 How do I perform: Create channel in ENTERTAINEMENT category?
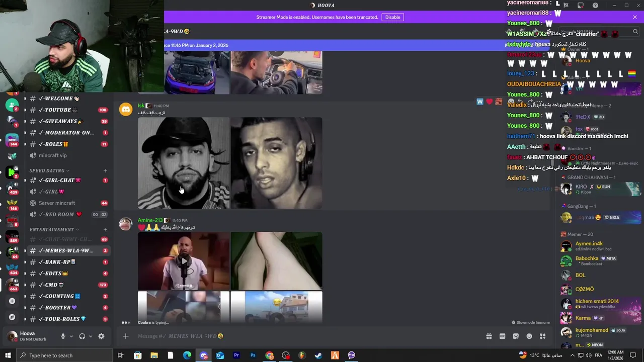pos(105,230)
